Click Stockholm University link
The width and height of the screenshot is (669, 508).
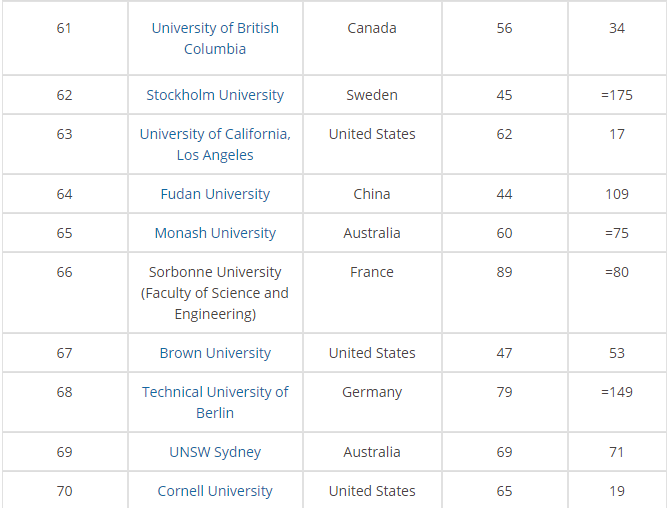pyautogui.click(x=215, y=95)
